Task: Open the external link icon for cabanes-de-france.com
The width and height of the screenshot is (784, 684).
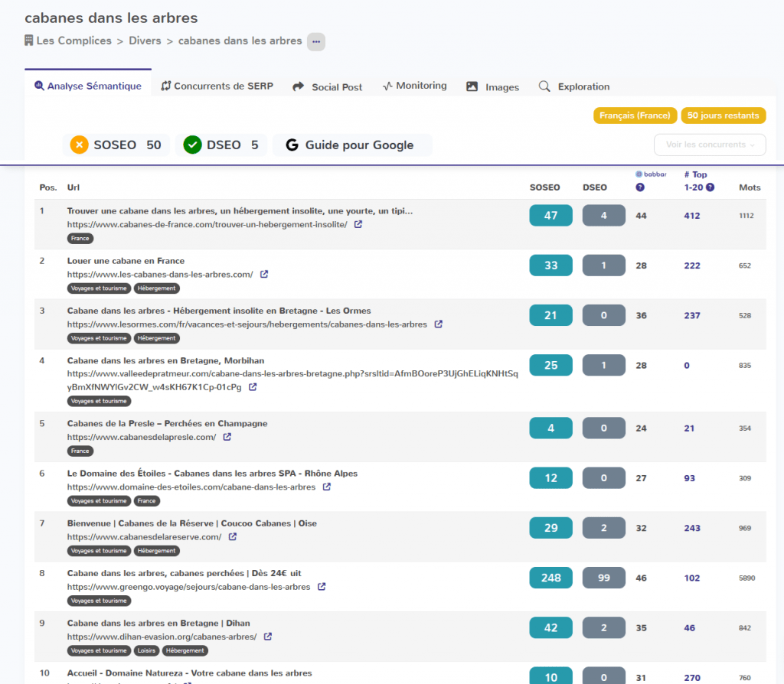Action: [x=358, y=224]
